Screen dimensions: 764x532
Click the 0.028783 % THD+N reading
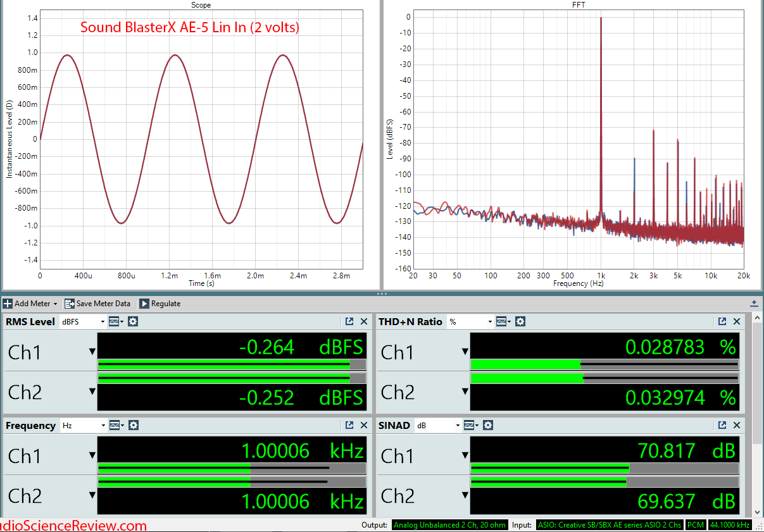coord(681,347)
